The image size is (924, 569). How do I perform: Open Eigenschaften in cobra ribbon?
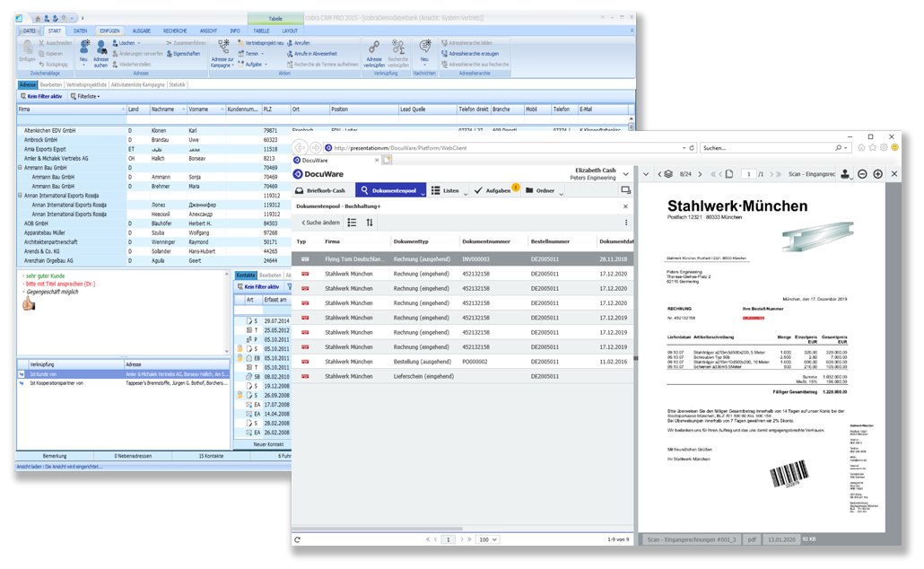click(x=183, y=54)
